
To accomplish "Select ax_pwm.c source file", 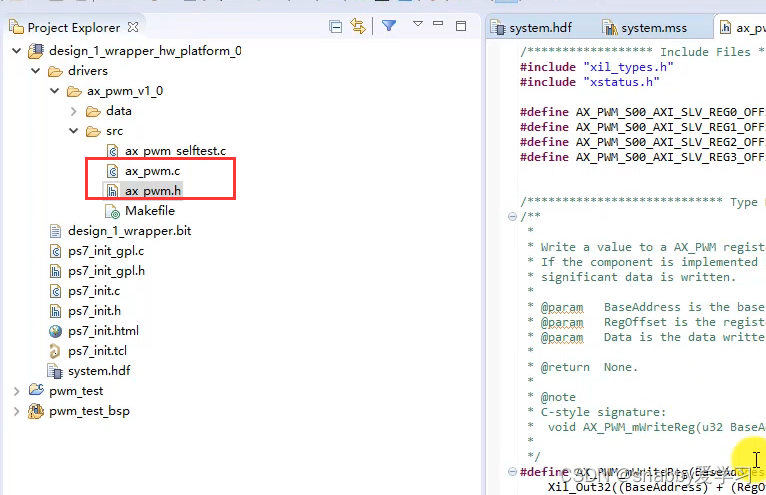I will pos(152,171).
